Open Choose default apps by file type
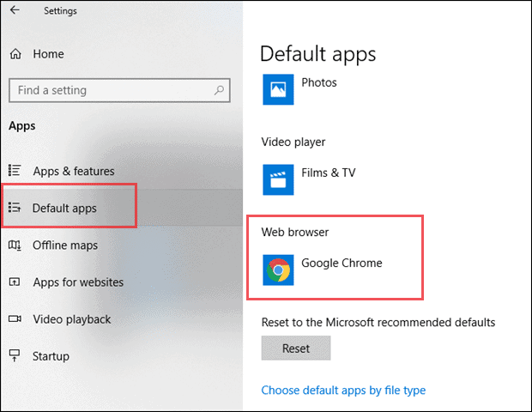The image size is (532, 412). 343,391
